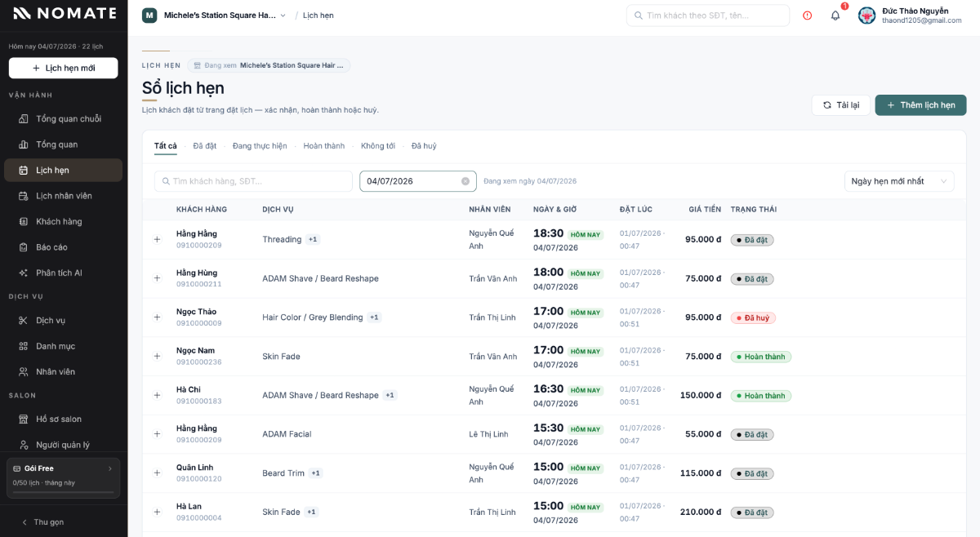Screen dimensions: 980x537
Task: Open the salon selector dropdown in header
Action: [x=215, y=16]
